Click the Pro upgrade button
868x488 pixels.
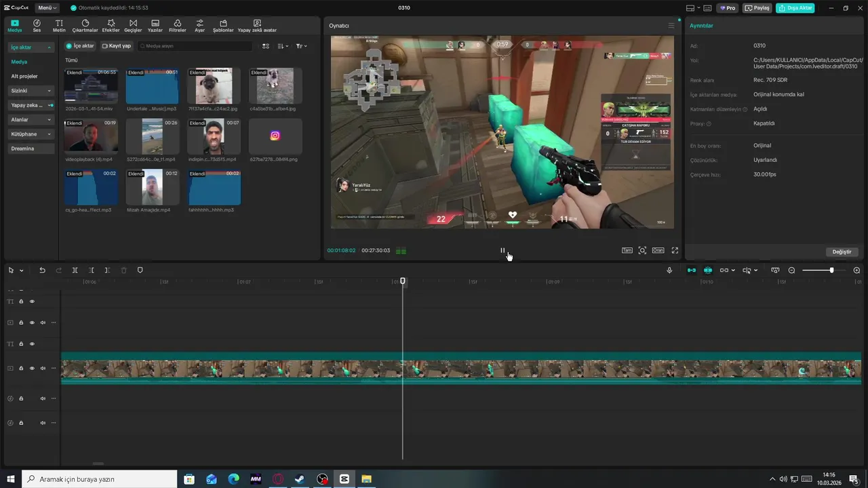(728, 8)
